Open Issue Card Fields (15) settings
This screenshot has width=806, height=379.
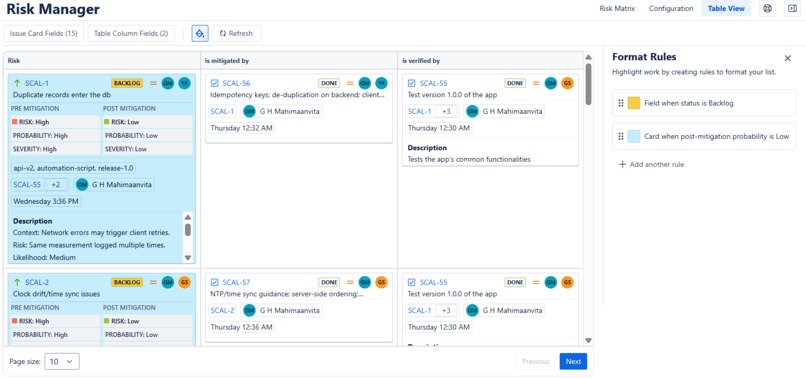[x=44, y=33]
